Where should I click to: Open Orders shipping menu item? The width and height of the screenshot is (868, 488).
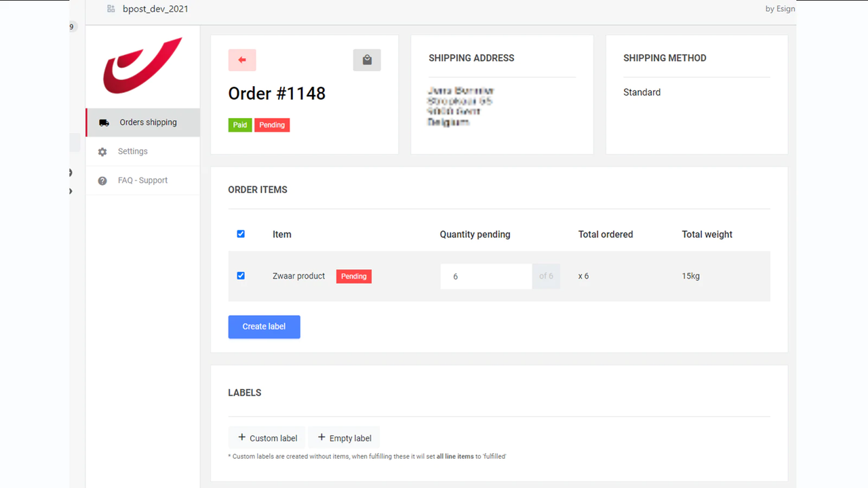(148, 123)
